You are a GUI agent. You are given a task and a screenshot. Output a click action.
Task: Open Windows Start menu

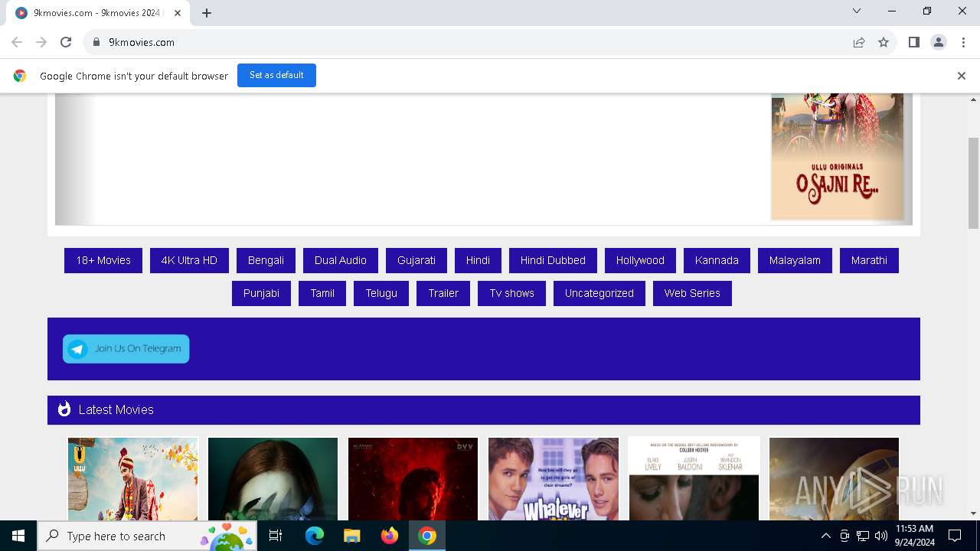18,536
